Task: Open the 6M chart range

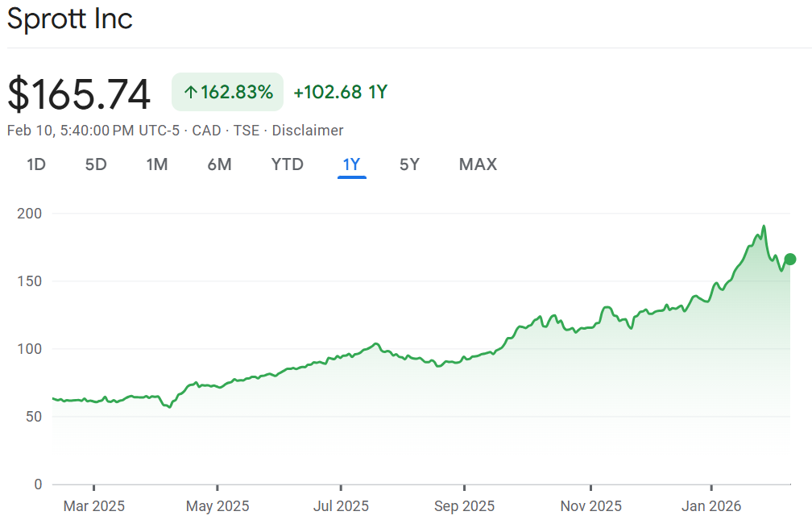Action: (219, 164)
